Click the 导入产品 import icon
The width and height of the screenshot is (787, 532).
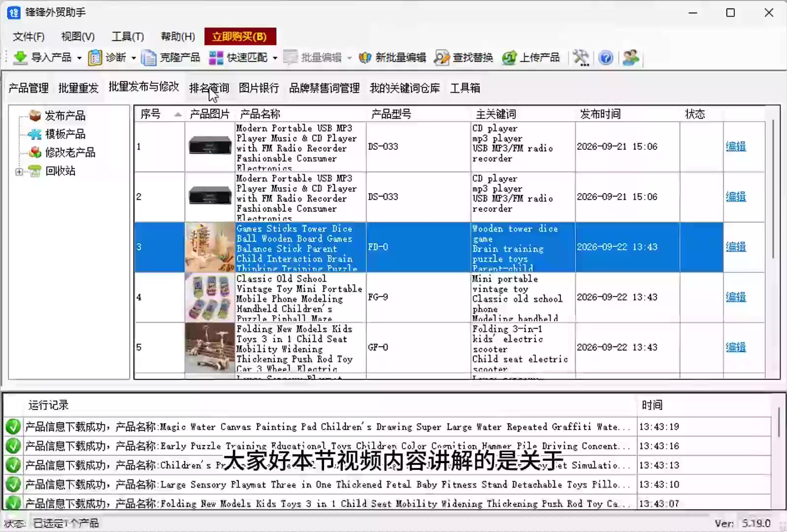click(20, 58)
